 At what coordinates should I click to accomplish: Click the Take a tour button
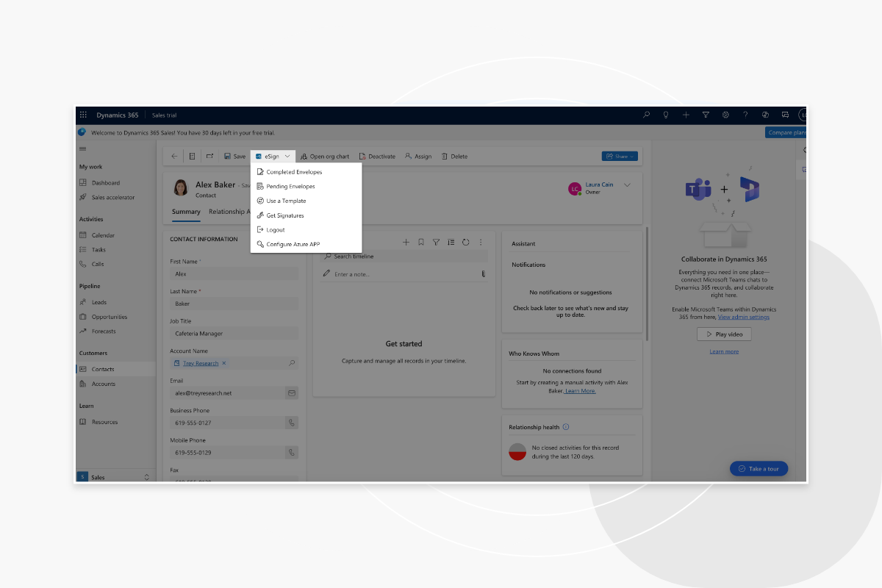coord(759,468)
